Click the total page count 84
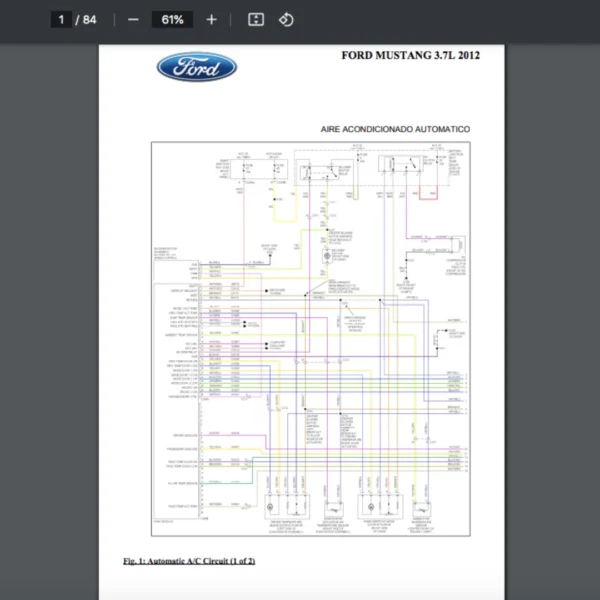The image size is (600, 600). (90, 20)
